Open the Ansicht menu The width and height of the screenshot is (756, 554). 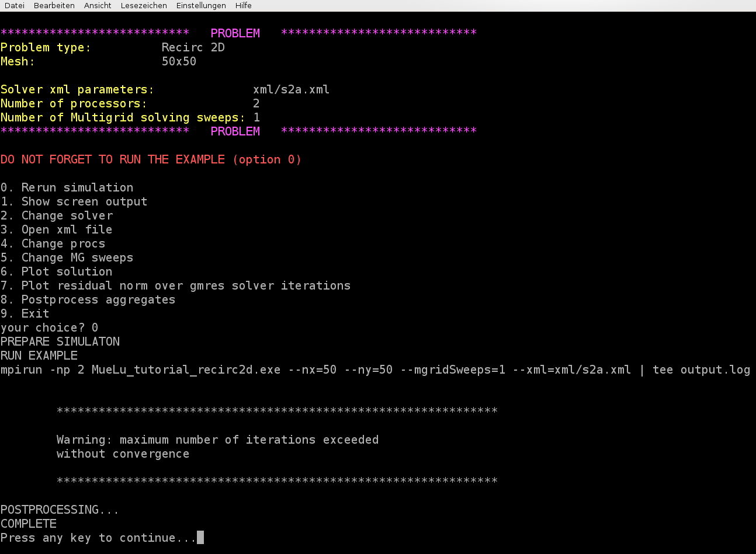(x=98, y=5)
